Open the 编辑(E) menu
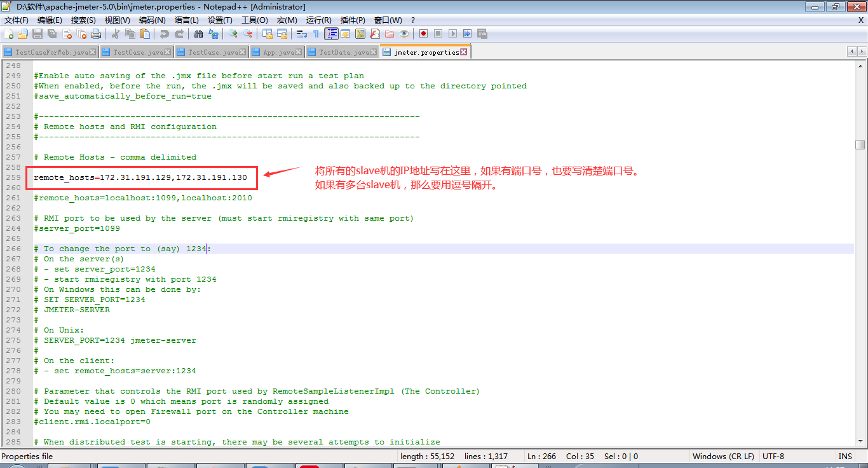The height and width of the screenshot is (468, 868). pyautogui.click(x=50, y=20)
